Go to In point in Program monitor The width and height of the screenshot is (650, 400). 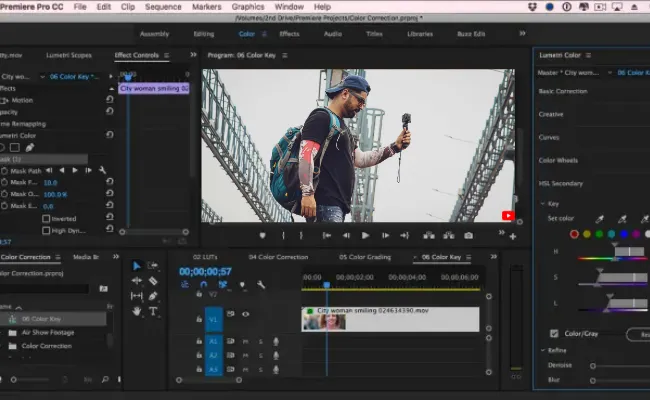point(327,235)
